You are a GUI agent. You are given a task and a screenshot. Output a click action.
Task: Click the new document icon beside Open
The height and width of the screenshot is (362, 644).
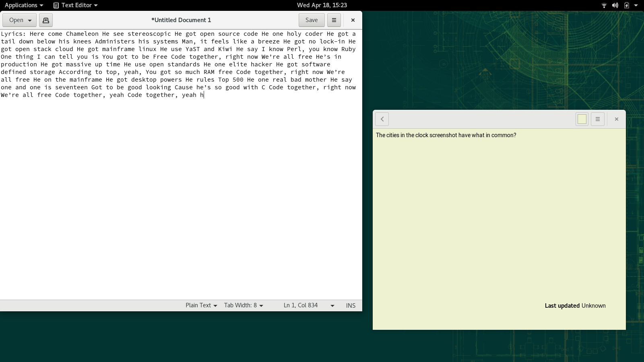tap(46, 20)
